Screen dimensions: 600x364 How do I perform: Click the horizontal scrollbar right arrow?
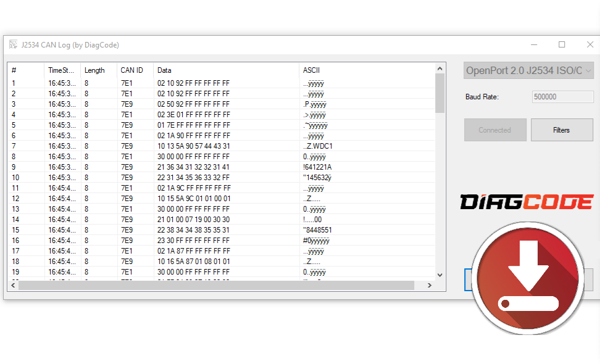(x=430, y=286)
